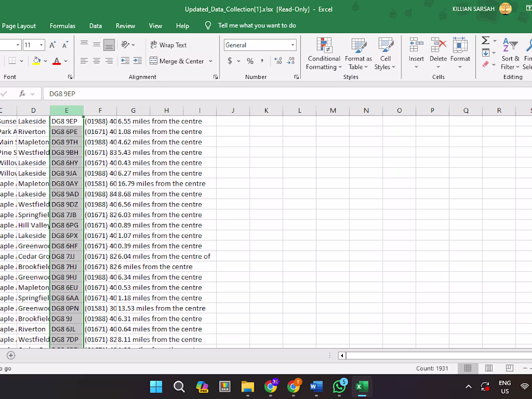Switch to Page Layout view
Screen dimensions: 532x399
(x=488, y=368)
